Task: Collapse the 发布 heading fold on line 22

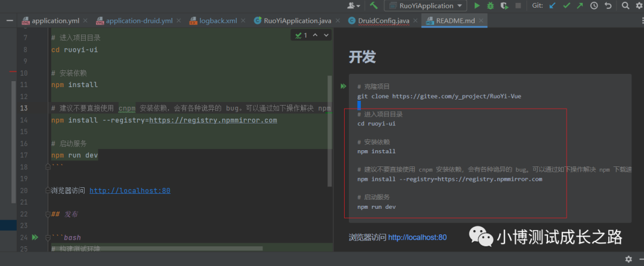Action: [x=47, y=214]
